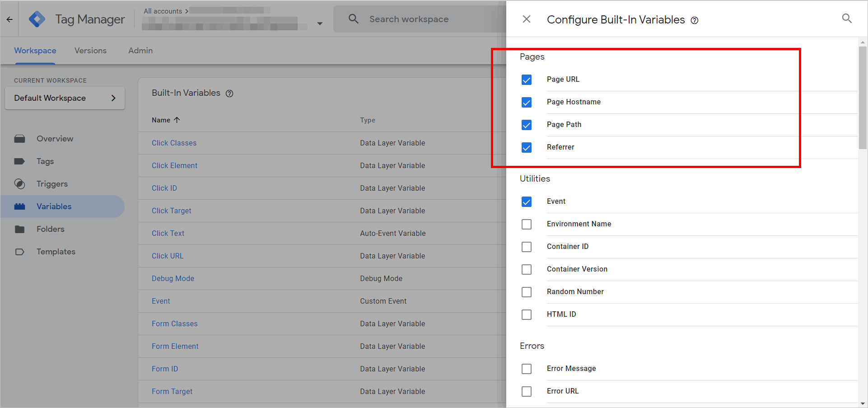
Task: Click the back arrow icon
Action: point(9,19)
